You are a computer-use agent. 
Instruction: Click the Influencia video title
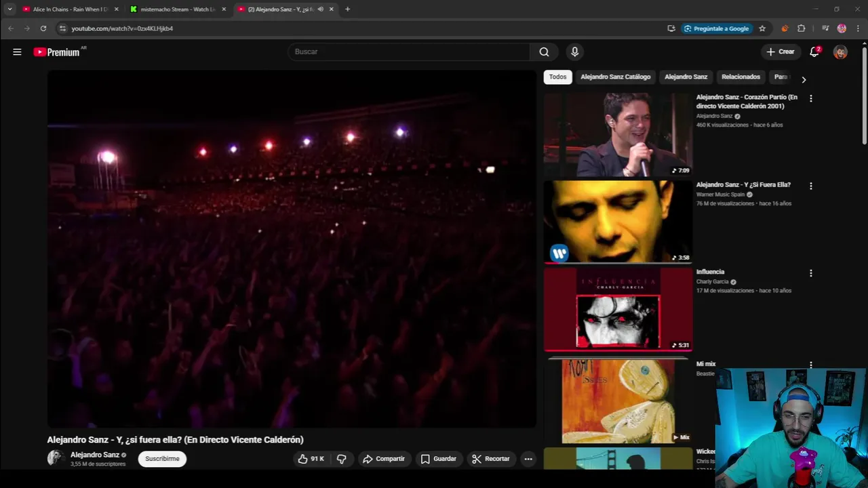[710, 272]
